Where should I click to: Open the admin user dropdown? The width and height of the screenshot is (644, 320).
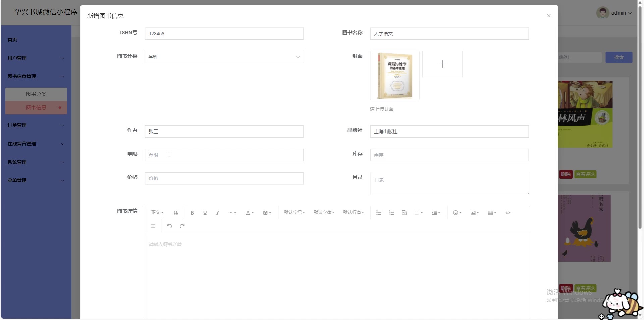pos(622,13)
